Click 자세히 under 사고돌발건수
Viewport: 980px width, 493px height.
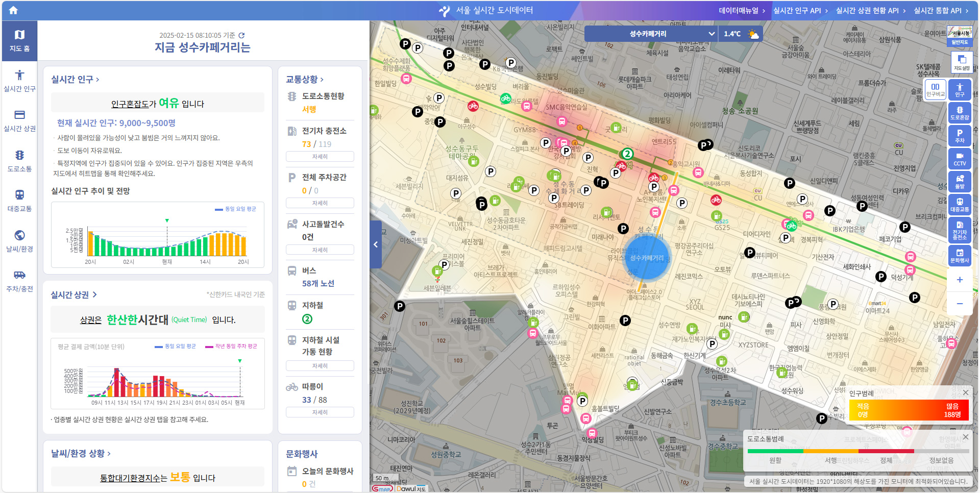[x=320, y=250]
